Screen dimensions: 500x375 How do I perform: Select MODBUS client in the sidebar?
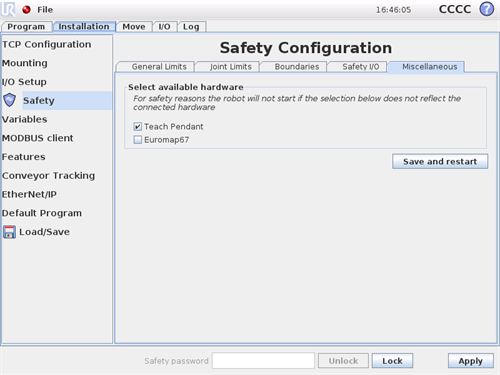pyautogui.click(x=38, y=138)
